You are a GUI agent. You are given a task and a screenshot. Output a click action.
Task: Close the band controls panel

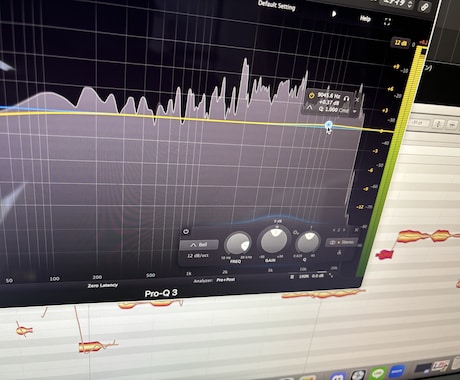click(x=356, y=230)
